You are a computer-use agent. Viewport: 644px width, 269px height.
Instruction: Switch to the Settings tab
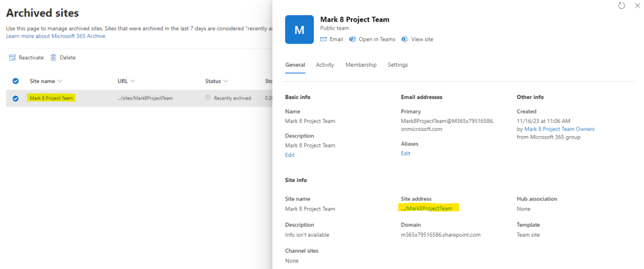point(397,65)
